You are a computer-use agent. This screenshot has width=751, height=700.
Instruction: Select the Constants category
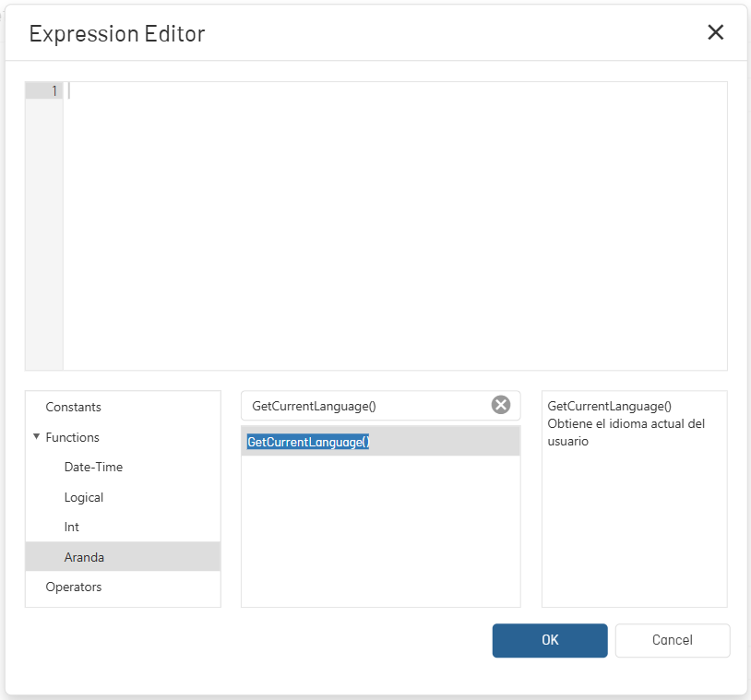point(73,407)
